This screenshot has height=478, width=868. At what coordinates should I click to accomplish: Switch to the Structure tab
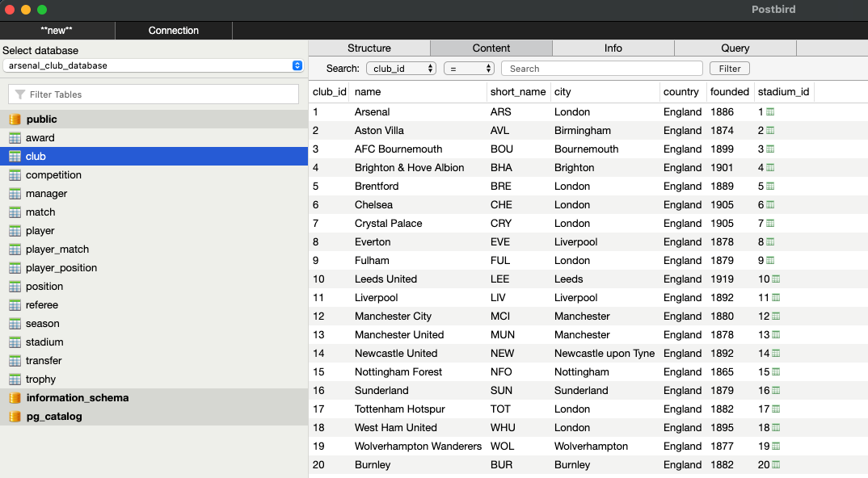point(369,48)
